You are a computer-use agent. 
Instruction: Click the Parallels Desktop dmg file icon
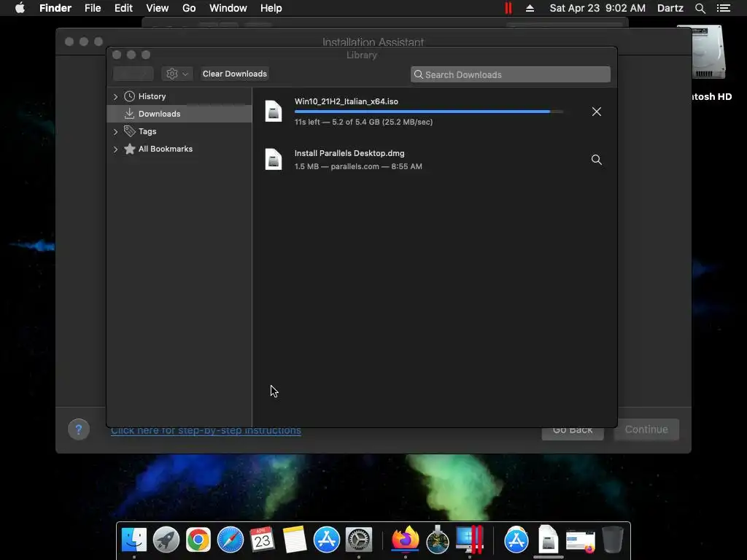pos(274,159)
